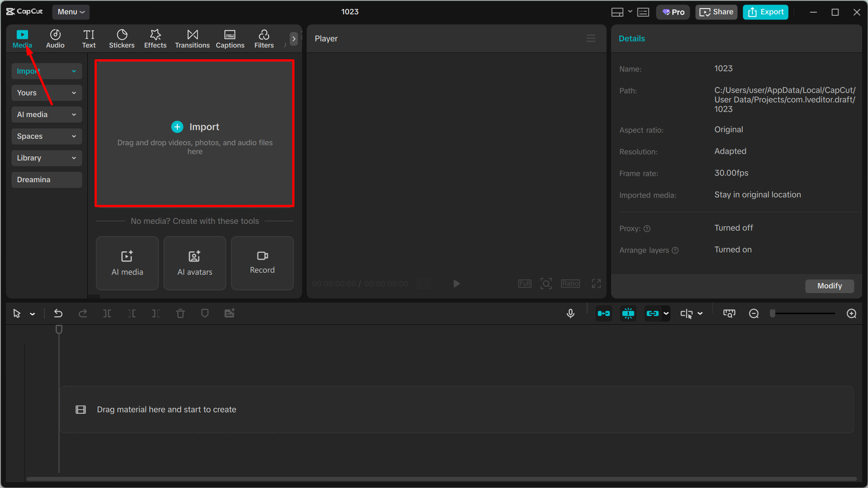
Task: Click the Undo icon above the timeline
Action: coord(58,313)
